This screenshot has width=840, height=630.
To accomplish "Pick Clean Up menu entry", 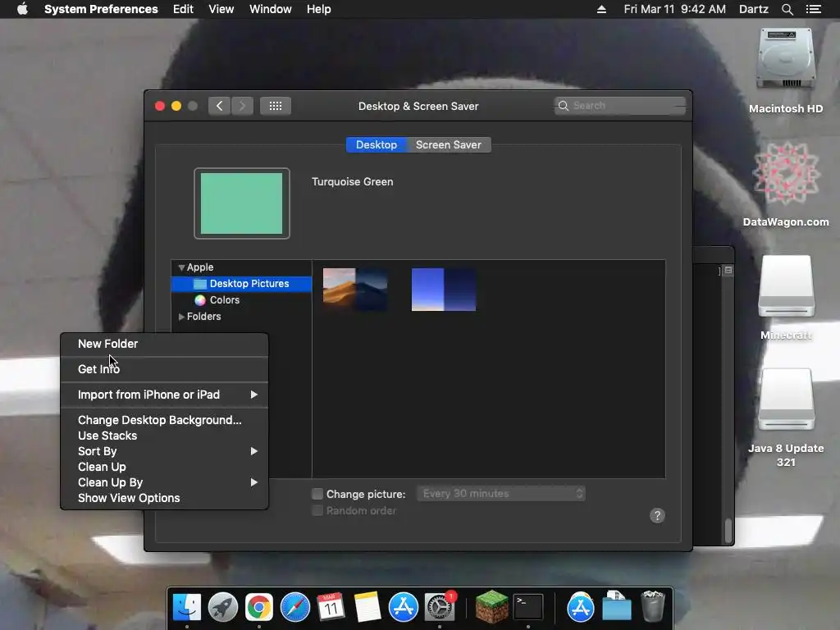I will [x=164, y=467].
